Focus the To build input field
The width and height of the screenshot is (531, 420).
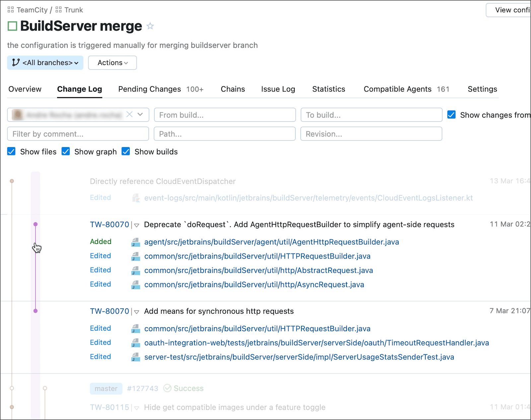371,115
